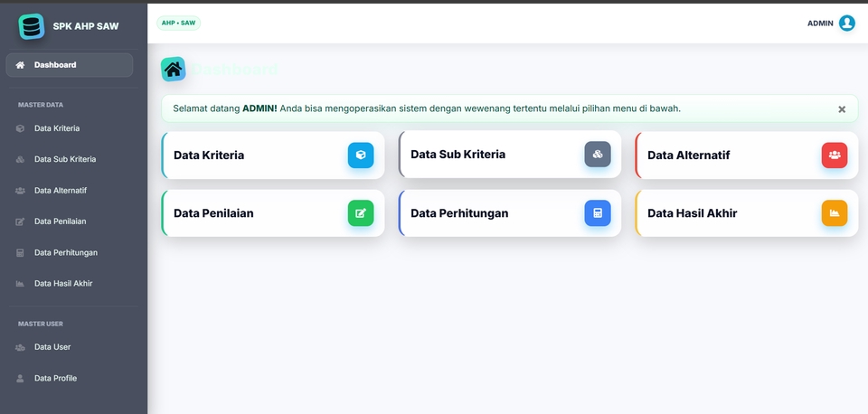The width and height of the screenshot is (868, 414).
Task: Open Data Hasil Akhir in sidebar
Action: point(63,284)
